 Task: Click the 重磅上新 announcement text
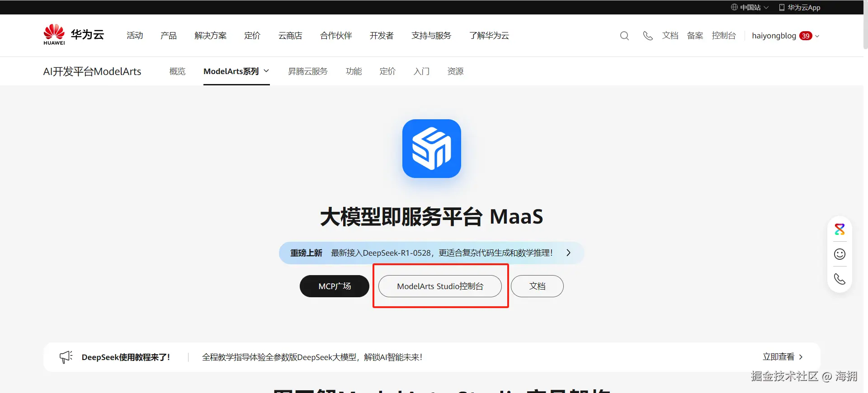pyautogui.click(x=306, y=253)
